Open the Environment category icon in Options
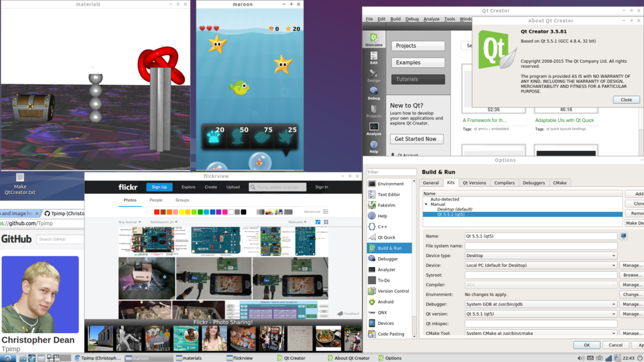Viewport: 644px width, 362px height. click(x=372, y=184)
